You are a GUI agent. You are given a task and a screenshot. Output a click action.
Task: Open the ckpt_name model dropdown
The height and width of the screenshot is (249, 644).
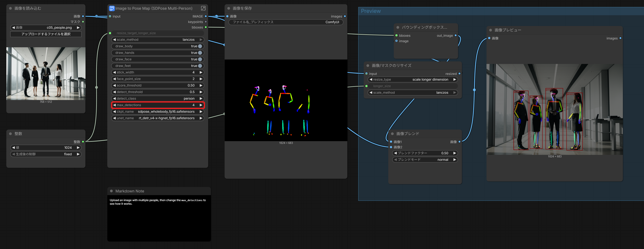pos(158,111)
